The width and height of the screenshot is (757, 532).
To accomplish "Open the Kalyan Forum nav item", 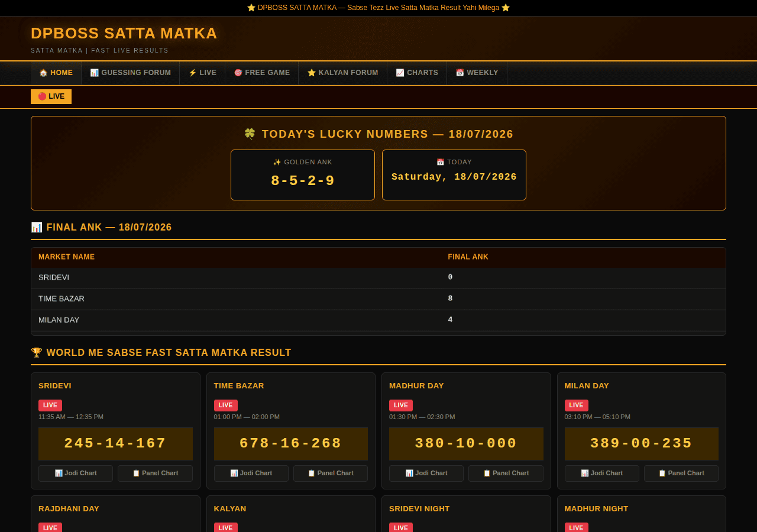I will coord(343,73).
